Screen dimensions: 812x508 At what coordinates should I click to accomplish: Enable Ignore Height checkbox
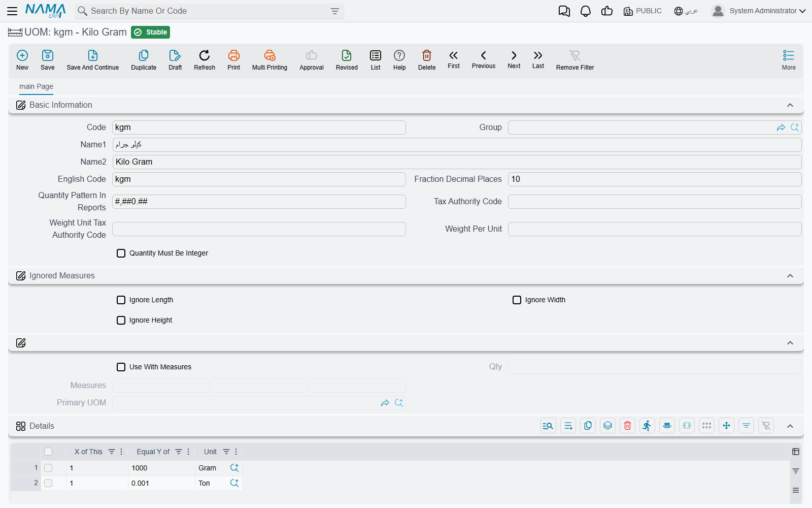point(121,320)
